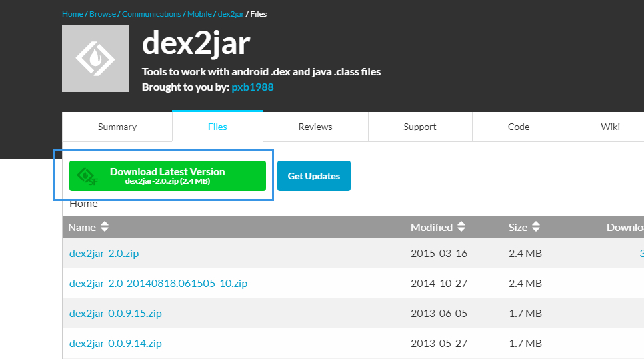The image size is (644, 359).
Task: Click the dex2jar project logo icon
Action: [95, 59]
